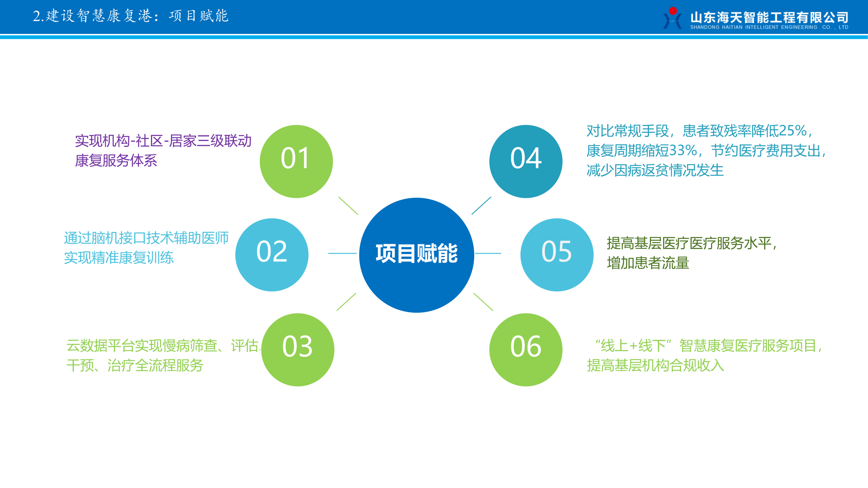Select the 通过脑机接口技术辅助医师 text
The width and height of the screenshot is (868, 488).
tap(146, 238)
